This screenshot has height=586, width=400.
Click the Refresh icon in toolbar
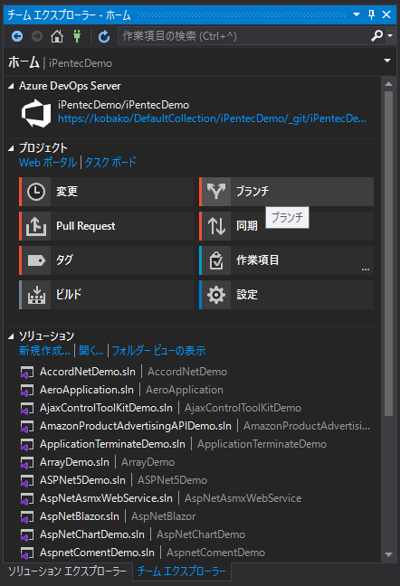point(104,36)
